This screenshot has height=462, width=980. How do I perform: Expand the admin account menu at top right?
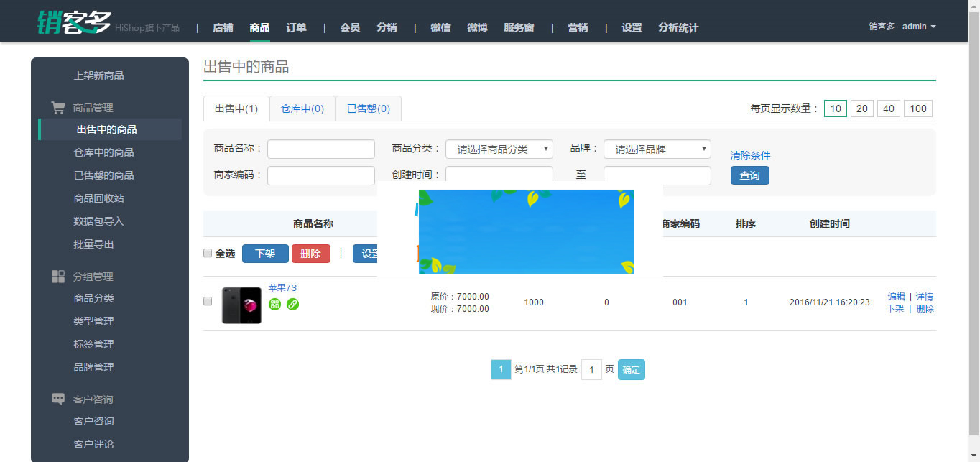(x=901, y=26)
